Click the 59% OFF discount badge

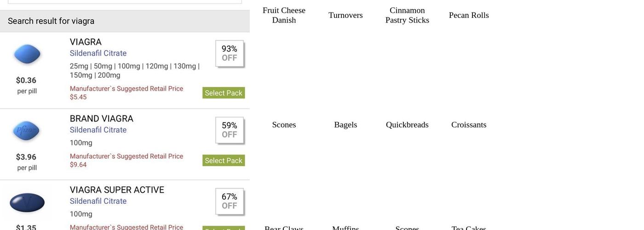point(230,130)
